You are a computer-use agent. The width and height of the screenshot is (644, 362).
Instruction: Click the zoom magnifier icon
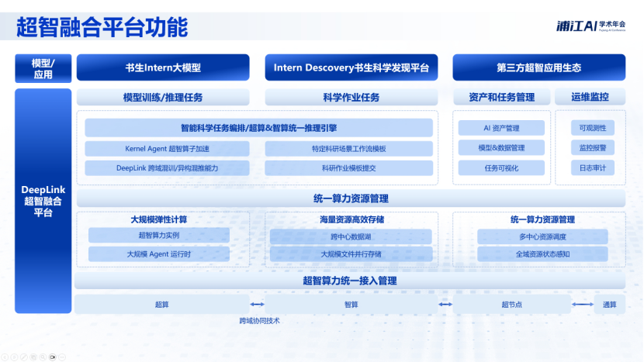(42, 357)
